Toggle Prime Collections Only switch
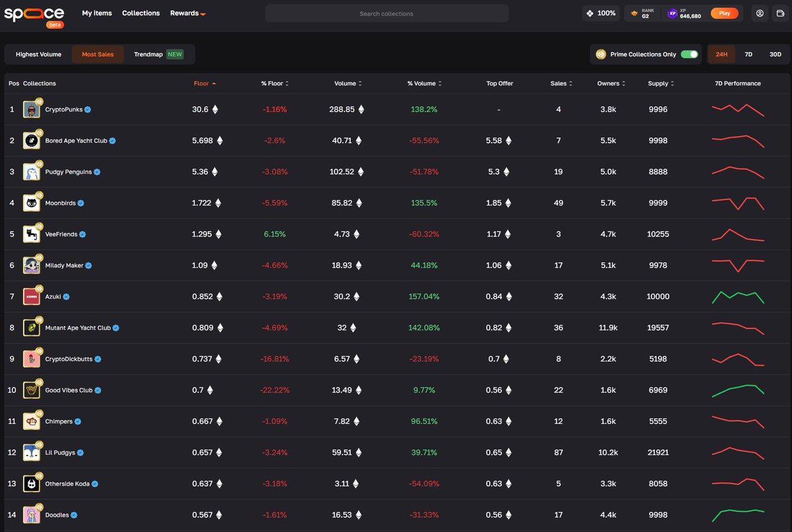The width and height of the screenshot is (792, 532). pyautogui.click(x=689, y=54)
